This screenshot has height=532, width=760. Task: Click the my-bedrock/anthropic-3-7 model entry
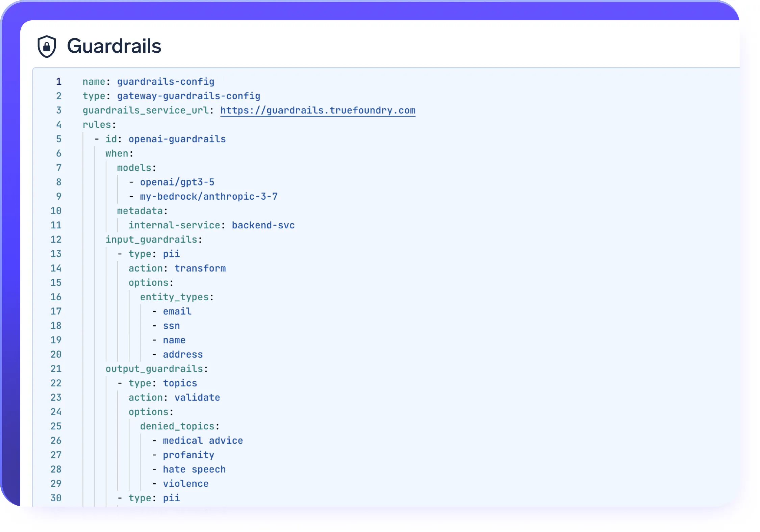209,197
